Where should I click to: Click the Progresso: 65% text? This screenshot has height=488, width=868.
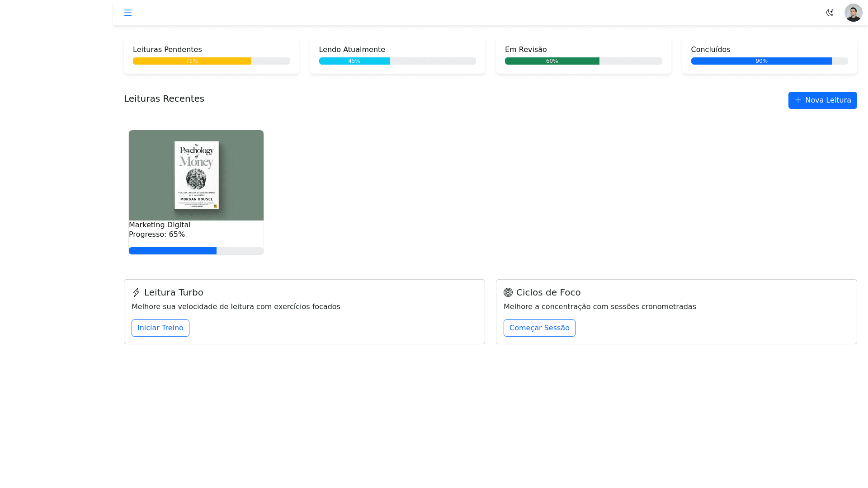(x=157, y=234)
